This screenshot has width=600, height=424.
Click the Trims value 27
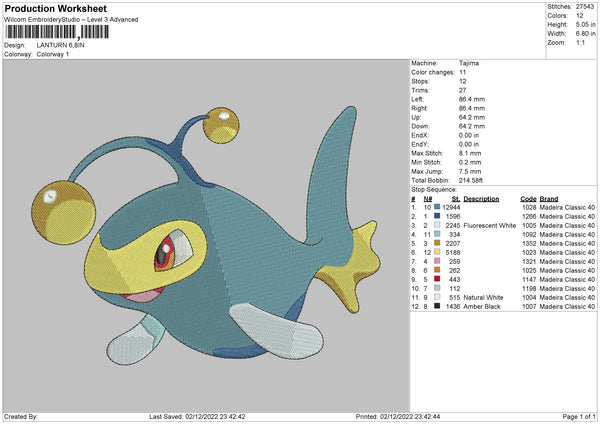coord(462,90)
